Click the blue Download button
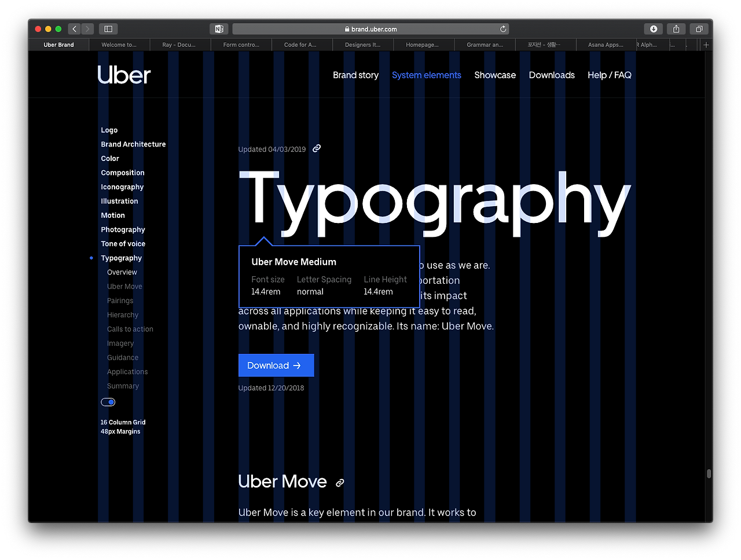This screenshot has width=741, height=560. click(276, 365)
